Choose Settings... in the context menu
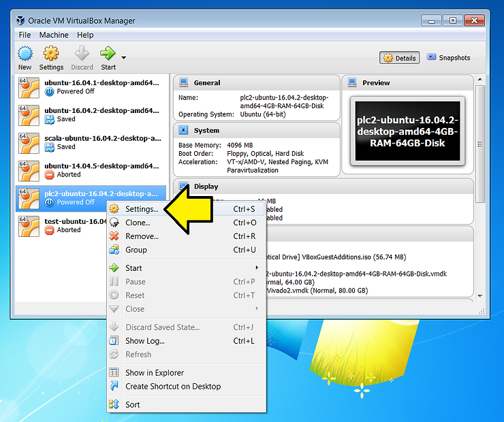Screen dimensions: 504x422 [186, 209]
